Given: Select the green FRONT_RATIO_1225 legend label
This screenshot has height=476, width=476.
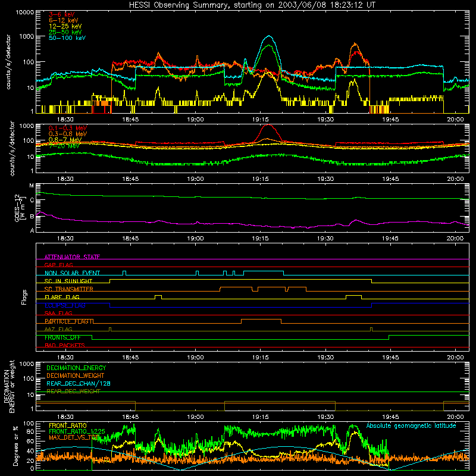Looking at the screenshot, I should coord(77,431).
